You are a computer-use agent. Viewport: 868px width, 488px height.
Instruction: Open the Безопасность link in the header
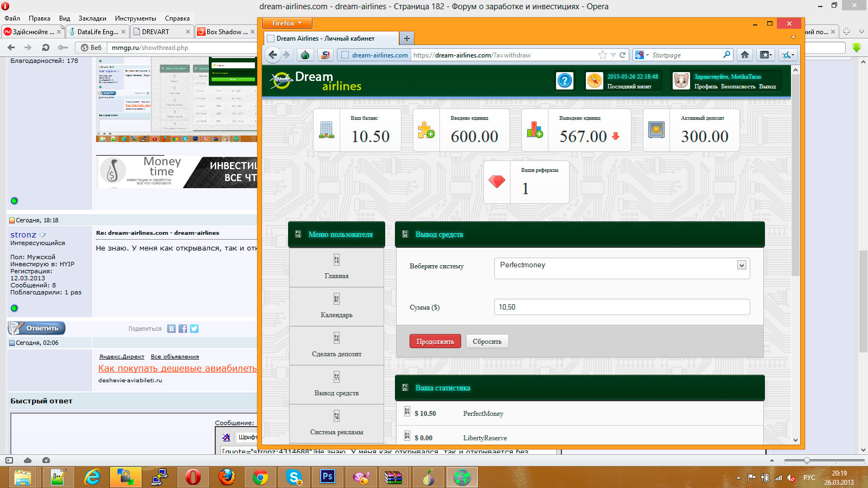738,86
